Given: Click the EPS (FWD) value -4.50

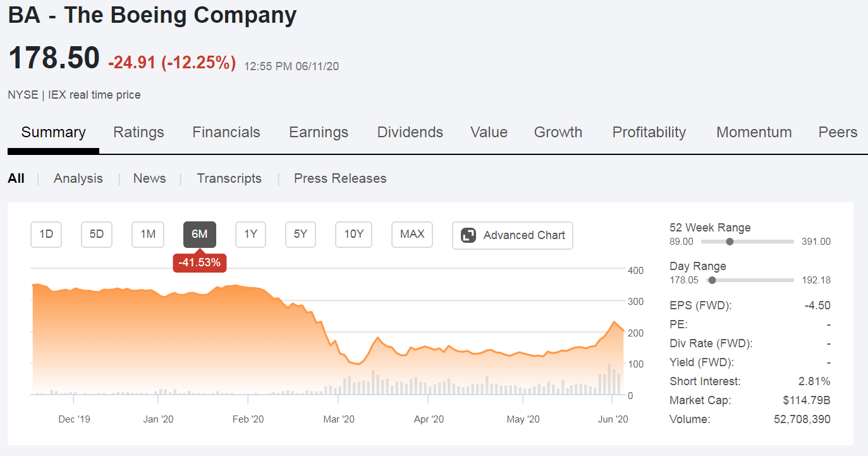Looking at the screenshot, I should (x=817, y=305).
